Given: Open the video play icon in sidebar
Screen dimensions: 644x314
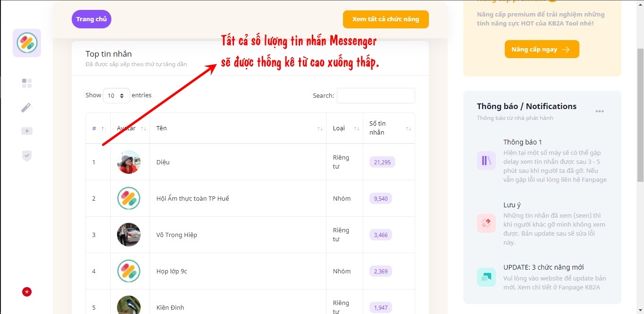Looking at the screenshot, I should [x=27, y=131].
